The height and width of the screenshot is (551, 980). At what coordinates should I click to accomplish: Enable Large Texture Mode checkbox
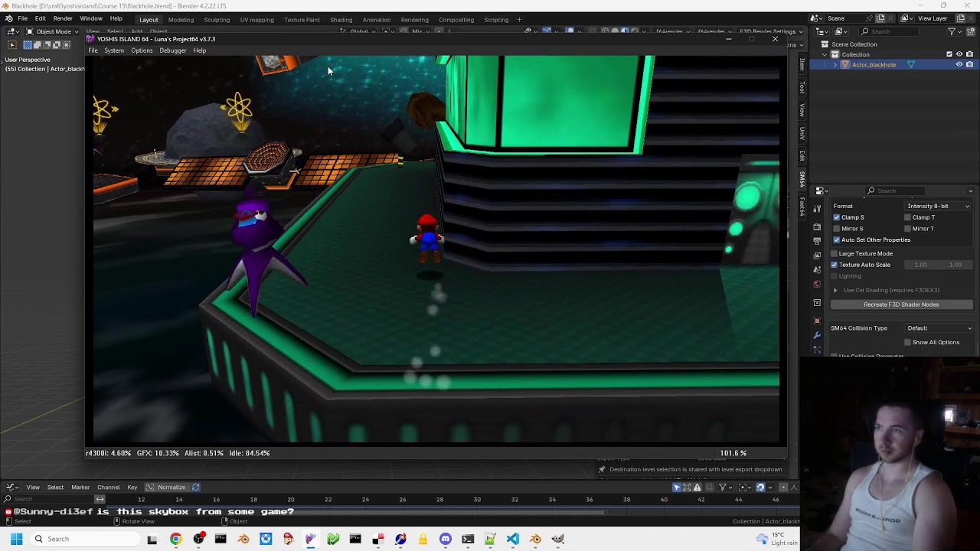[835, 253]
